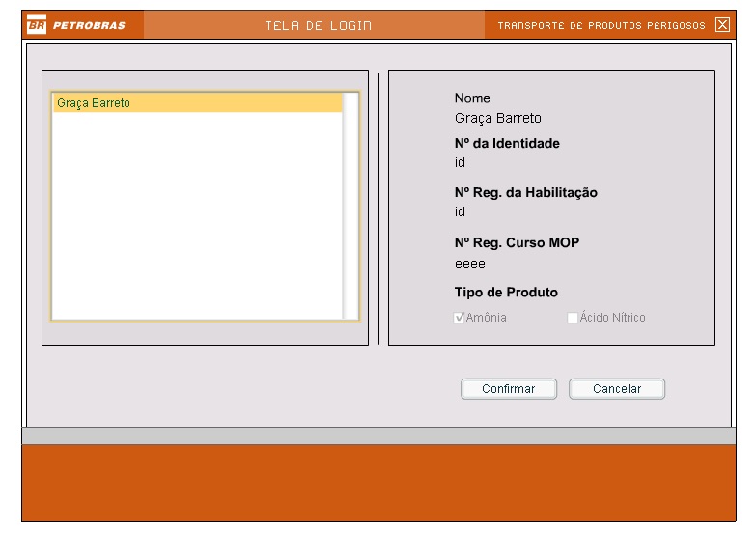Click the Nº da Identidade label
Viewport: 756px width, 533px height.
point(506,144)
